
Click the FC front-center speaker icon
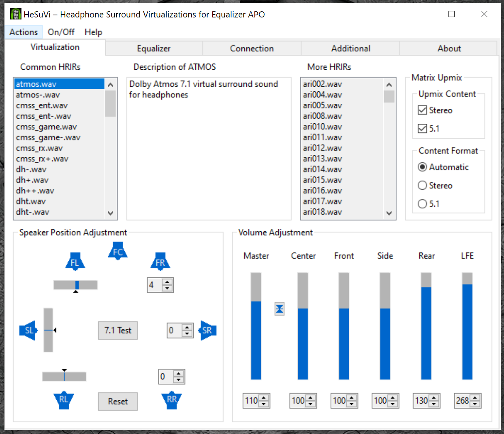[x=118, y=251]
